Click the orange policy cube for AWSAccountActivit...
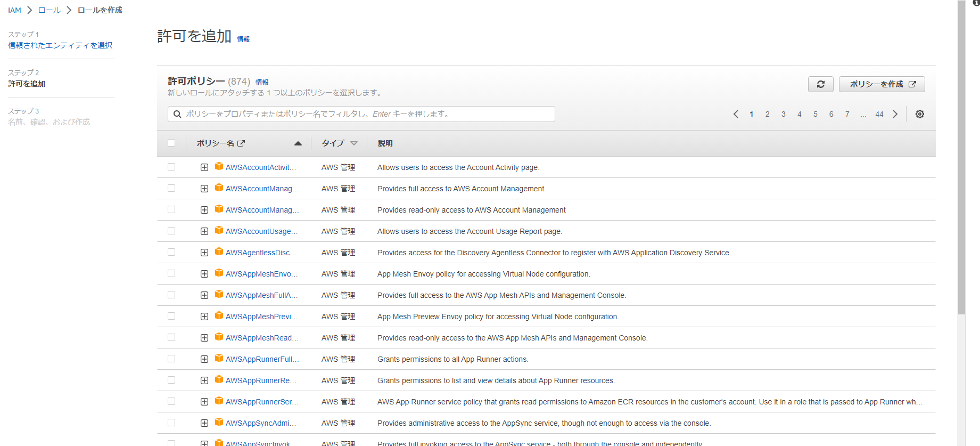 coord(219,167)
